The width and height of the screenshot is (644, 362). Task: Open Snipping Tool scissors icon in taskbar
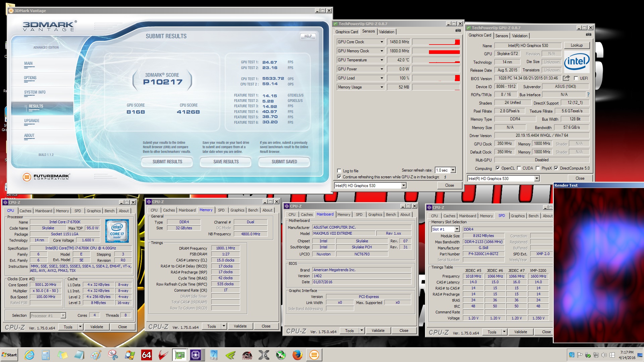tap(113, 355)
